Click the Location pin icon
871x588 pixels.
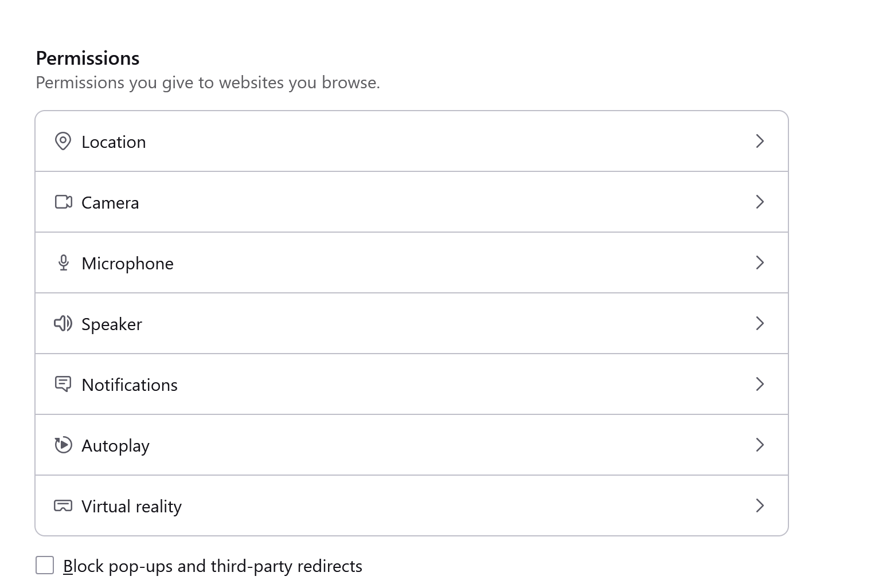(63, 141)
